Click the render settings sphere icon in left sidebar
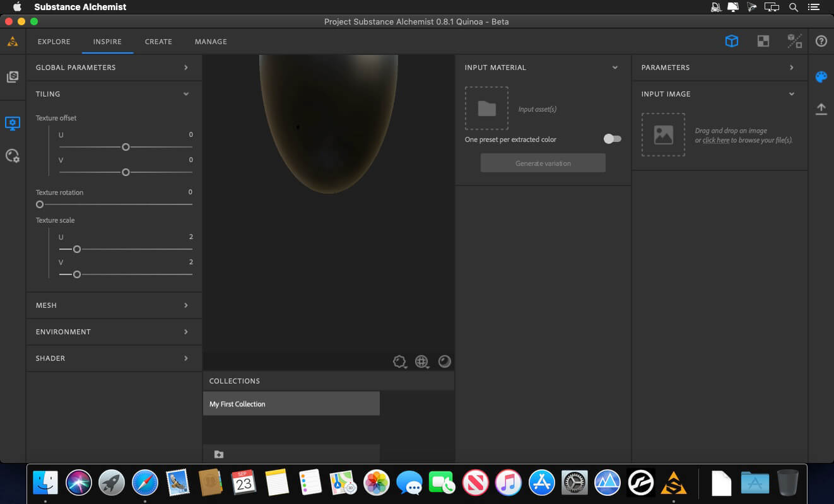This screenshot has width=834, height=504. point(13,155)
